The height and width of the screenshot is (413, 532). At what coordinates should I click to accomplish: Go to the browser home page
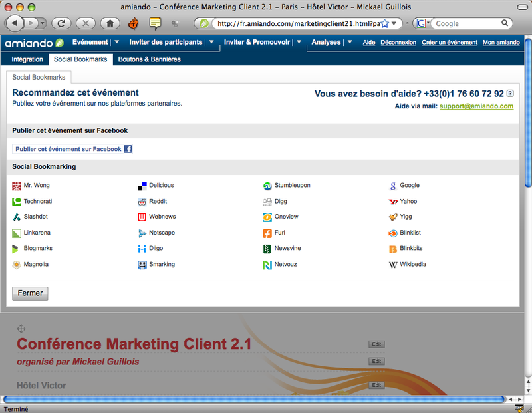(110, 23)
